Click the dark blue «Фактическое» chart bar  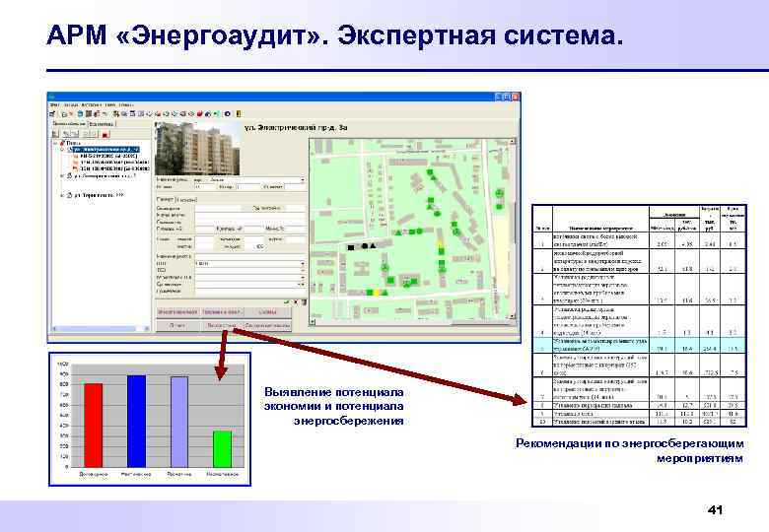(x=136, y=421)
